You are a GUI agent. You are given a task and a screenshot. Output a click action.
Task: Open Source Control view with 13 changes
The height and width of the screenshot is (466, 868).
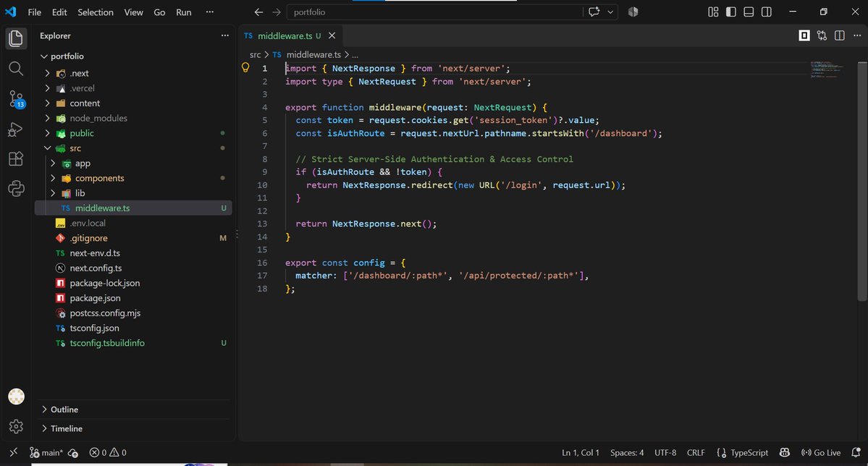pos(16,99)
